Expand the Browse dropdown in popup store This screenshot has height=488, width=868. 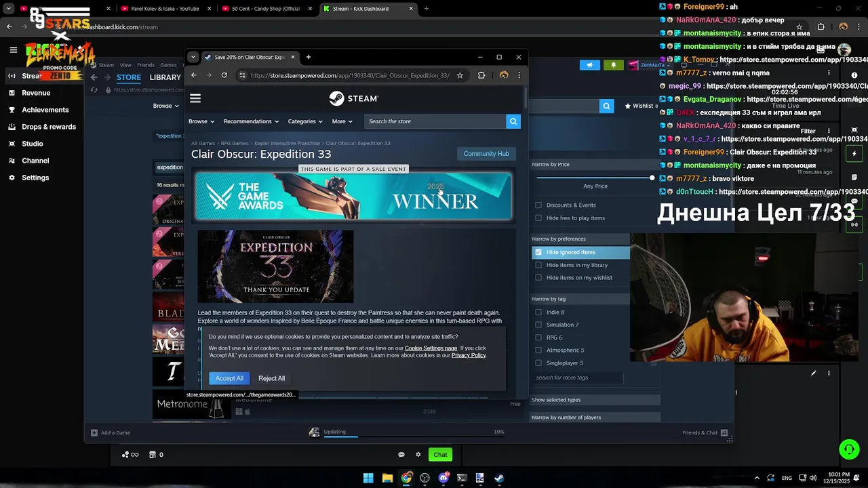click(x=201, y=121)
